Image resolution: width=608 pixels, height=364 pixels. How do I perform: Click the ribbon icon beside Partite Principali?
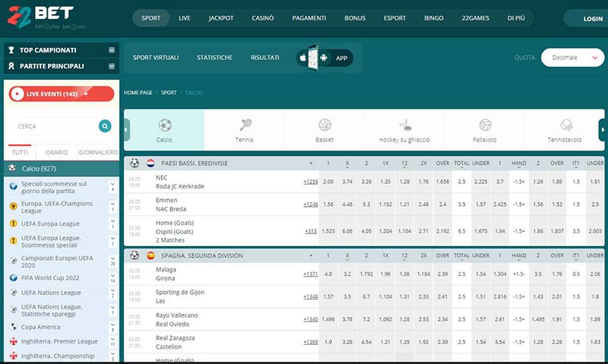coord(11,66)
